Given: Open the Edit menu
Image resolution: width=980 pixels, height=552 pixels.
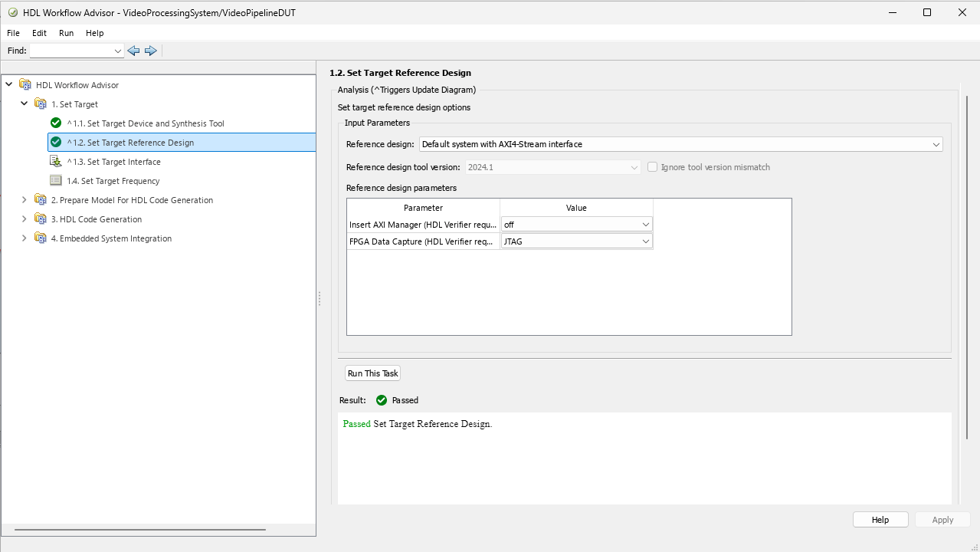Looking at the screenshot, I should [39, 33].
